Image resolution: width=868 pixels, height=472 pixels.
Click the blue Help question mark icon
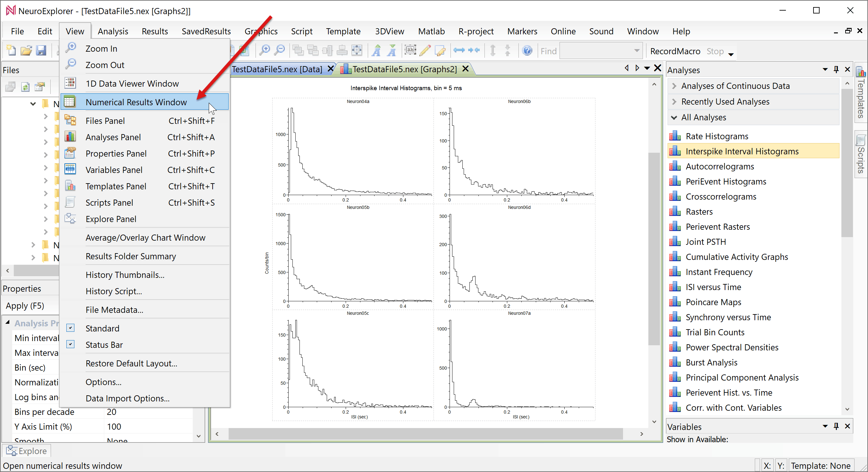(527, 51)
